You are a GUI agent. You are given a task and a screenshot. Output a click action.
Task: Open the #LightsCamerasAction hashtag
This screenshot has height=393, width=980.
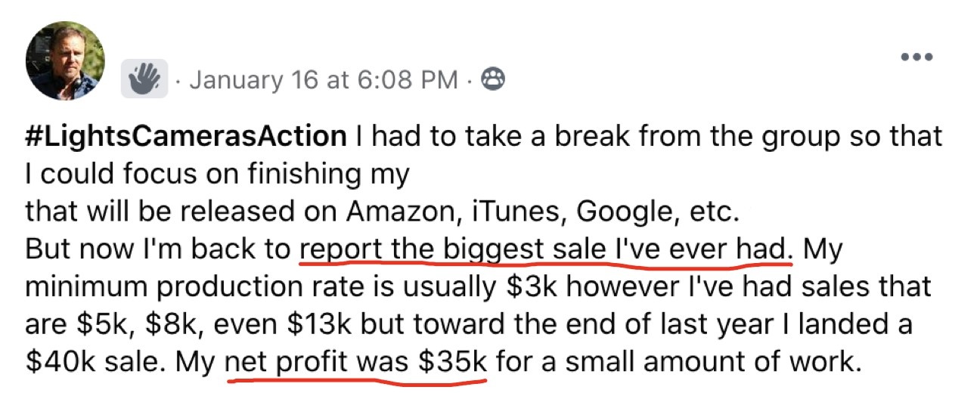[186, 138]
